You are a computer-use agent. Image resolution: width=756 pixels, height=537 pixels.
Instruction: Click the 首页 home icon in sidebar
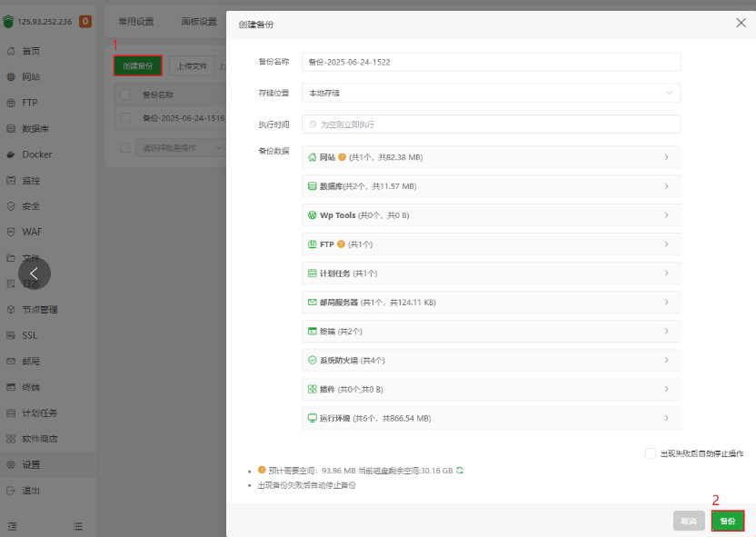coord(11,51)
